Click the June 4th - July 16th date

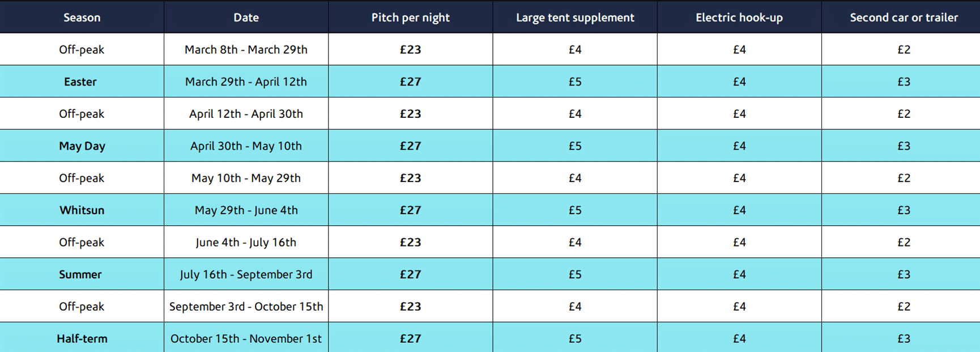click(x=246, y=242)
